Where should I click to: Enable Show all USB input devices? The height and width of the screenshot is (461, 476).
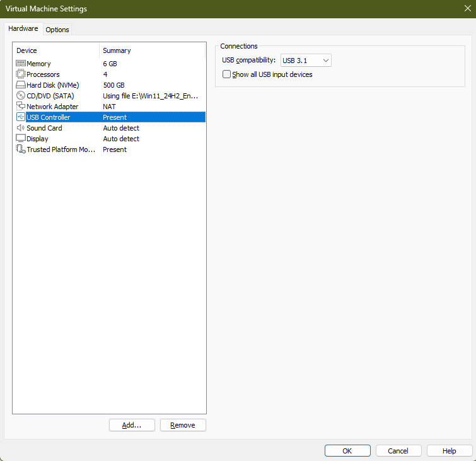pyautogui.click(x=226, y=74)
